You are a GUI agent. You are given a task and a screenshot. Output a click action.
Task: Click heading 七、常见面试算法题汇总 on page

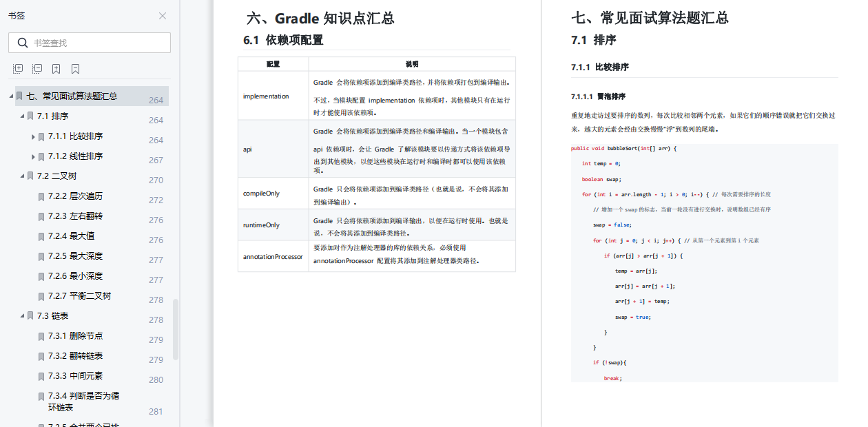click(650, 18)
